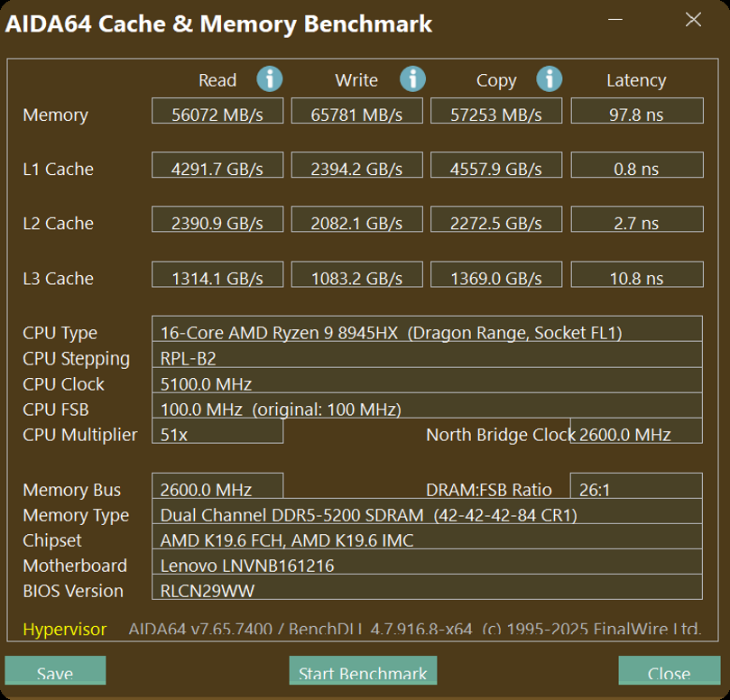Click the CPU Type field showing Ryzen 9
Viewport: 730px width, 700px height.
coord(426,330)
